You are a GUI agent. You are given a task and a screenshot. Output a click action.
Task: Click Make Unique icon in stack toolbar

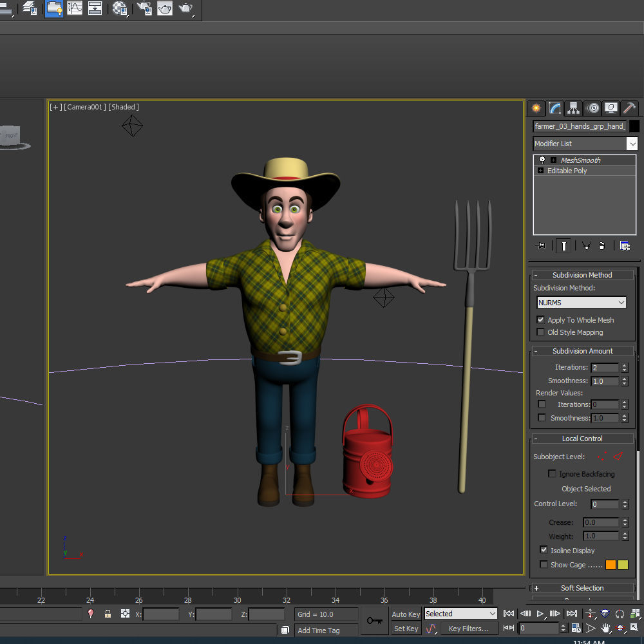point(586,245)
